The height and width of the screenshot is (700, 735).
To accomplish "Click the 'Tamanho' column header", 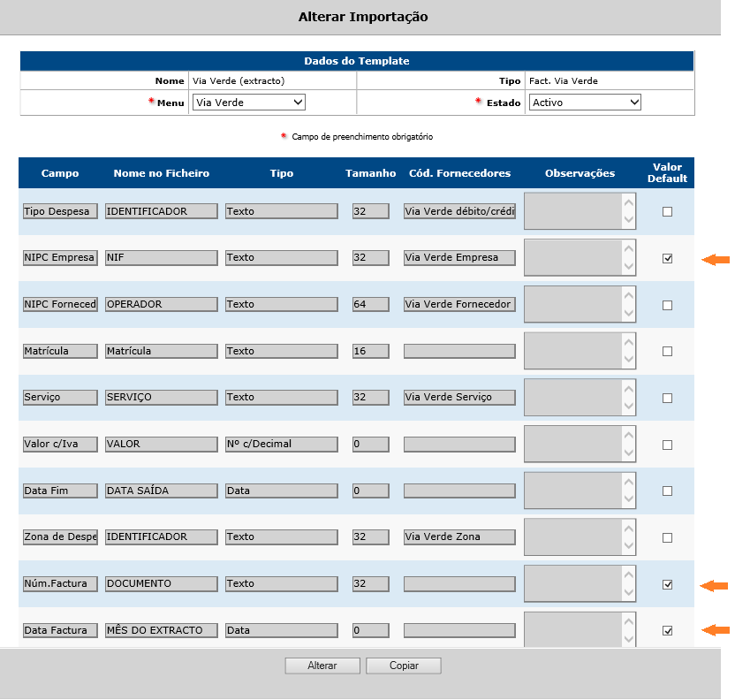I will 370,173.
